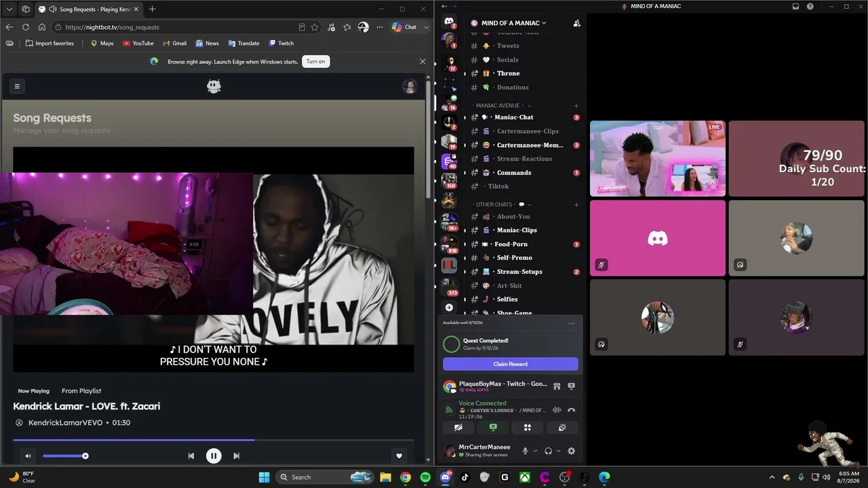Stop streaming the PlaqueBoyMax Twitch window
Image resolution: width=868 pixels, height=488 pixels.
coord(571,386)
